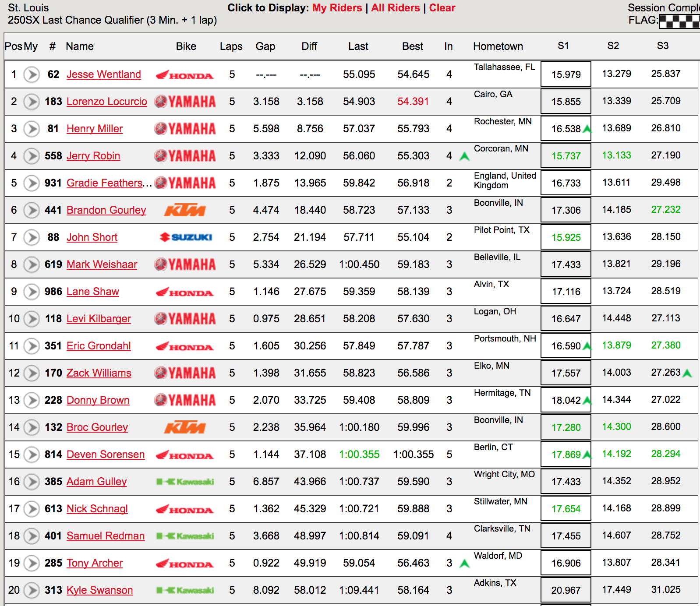Click the green last lap 1:00.355
The width and height of the screenshot is (700, 606).
point(359,454)
